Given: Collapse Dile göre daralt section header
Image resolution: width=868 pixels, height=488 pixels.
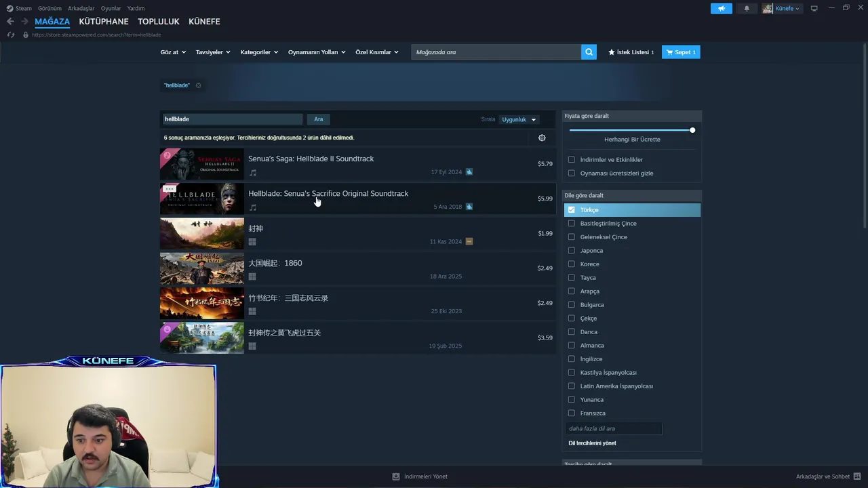Looking at the screenshot, I should point(631,195).
